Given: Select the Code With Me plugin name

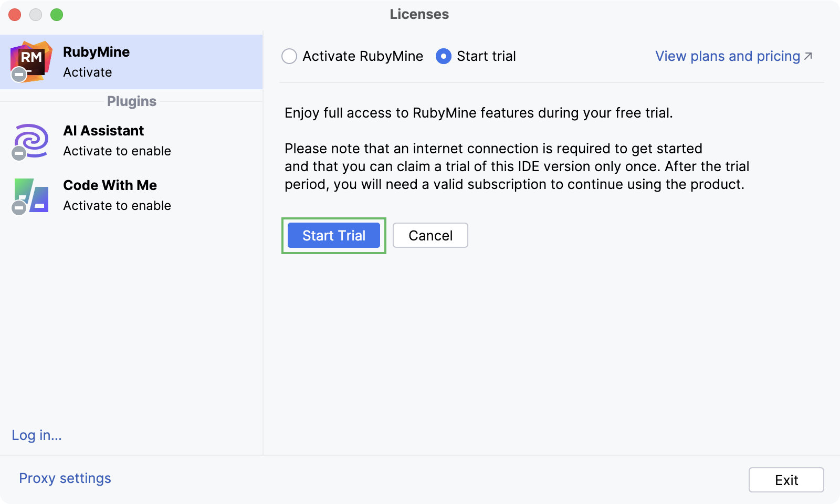Looking at the screenshot, I should coord(110,185).
